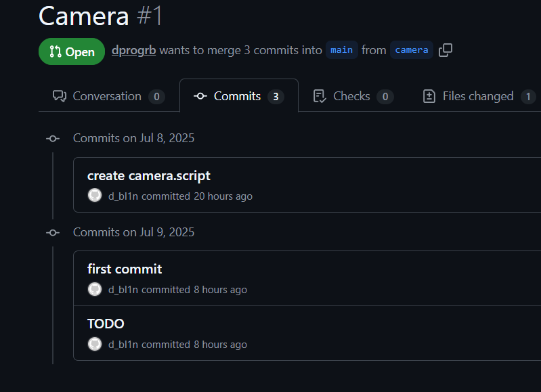This screenshot has height=392, width=541.
Task: Open the TODO commit
Action: (x=106, y=324)
